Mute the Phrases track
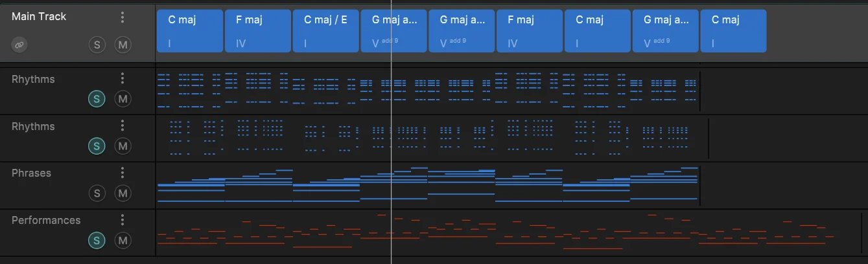 [123, 193]
